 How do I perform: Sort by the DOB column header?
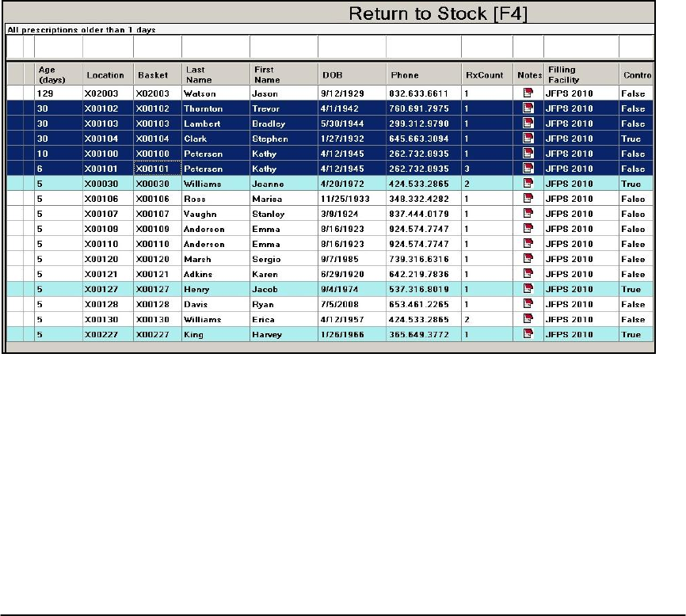pos(353,74)
